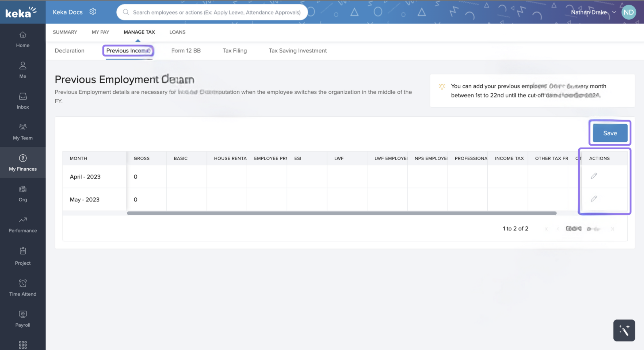Click the ND profile avatar
644x350 pixels.
(x=628, y=12)
